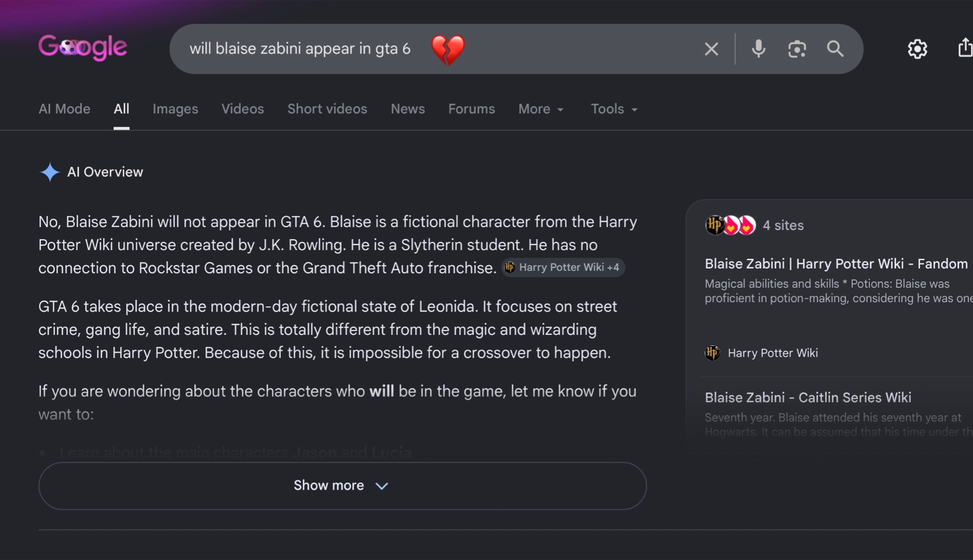
Task: Click the Harry Potter Wiki source name
Action: [773, 353]
